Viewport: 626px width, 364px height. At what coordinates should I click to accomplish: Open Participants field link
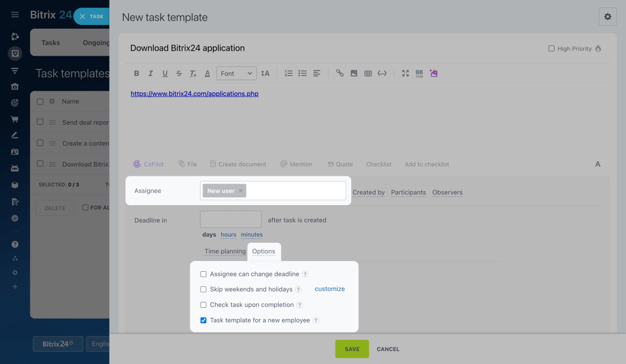pyautogui.click(x=408, y=193)
